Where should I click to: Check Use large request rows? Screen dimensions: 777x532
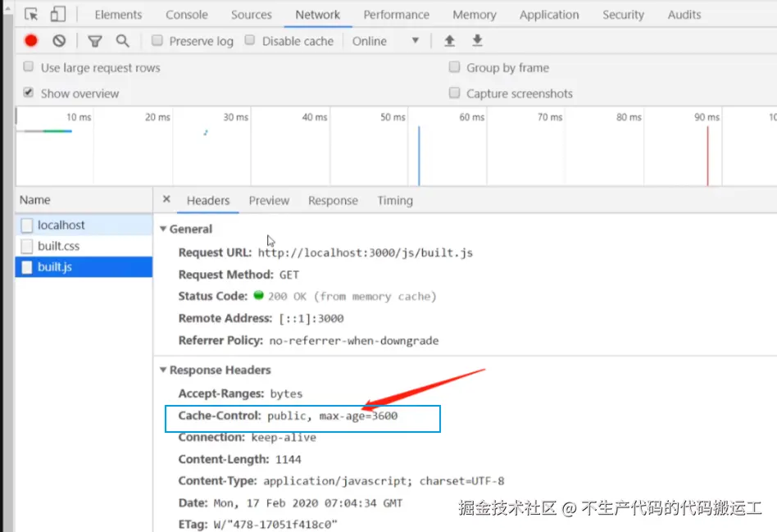point(29,67)
